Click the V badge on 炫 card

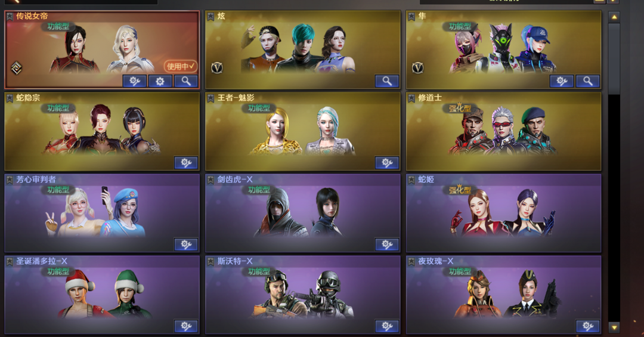click(x=217, y=67)
